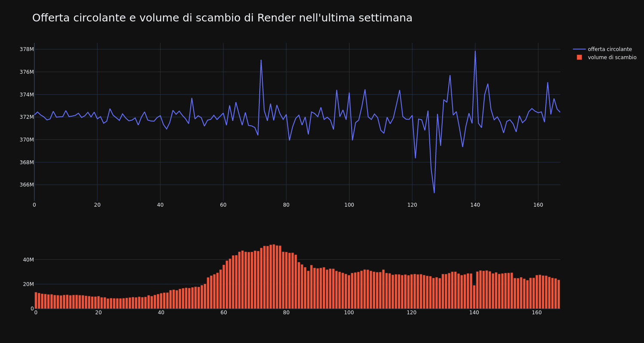Click the x-axis tick 60 on the bar chart
Viewport: 644px width, 343px height.
[x=224, y=313]
